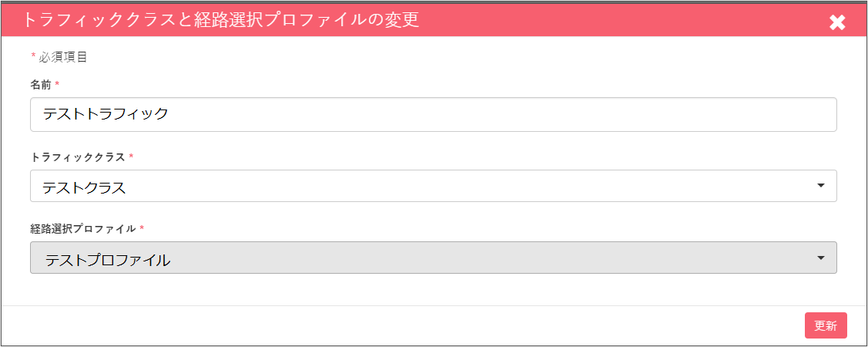Click the dialog title トラフィッククラスと経路選択プロファイルの変更
The image size is (868, 347).
[x=221, y=20]
